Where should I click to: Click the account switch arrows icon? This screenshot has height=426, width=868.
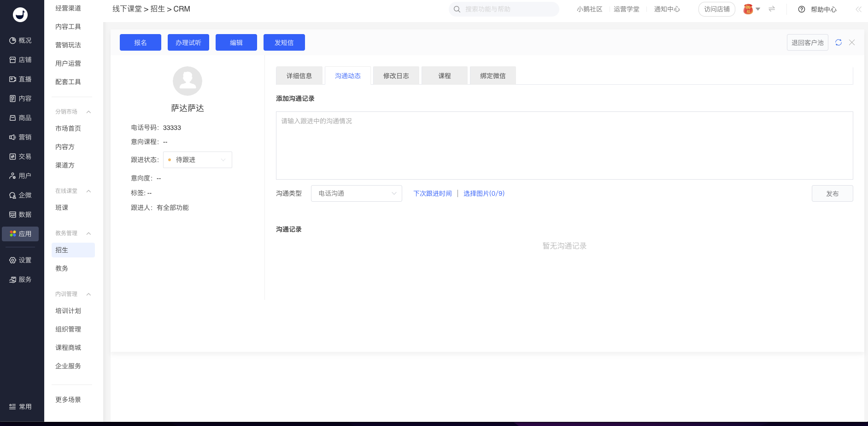pos(772,9)
